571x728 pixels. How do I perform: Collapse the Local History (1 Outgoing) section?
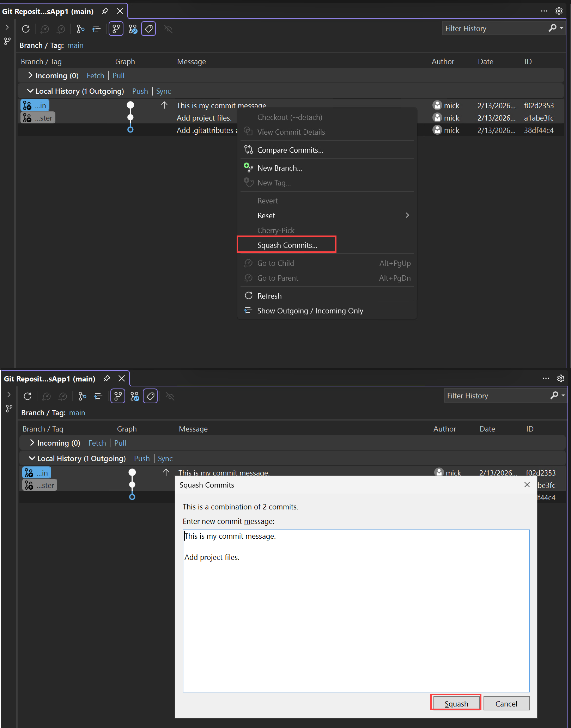[30, 91]
